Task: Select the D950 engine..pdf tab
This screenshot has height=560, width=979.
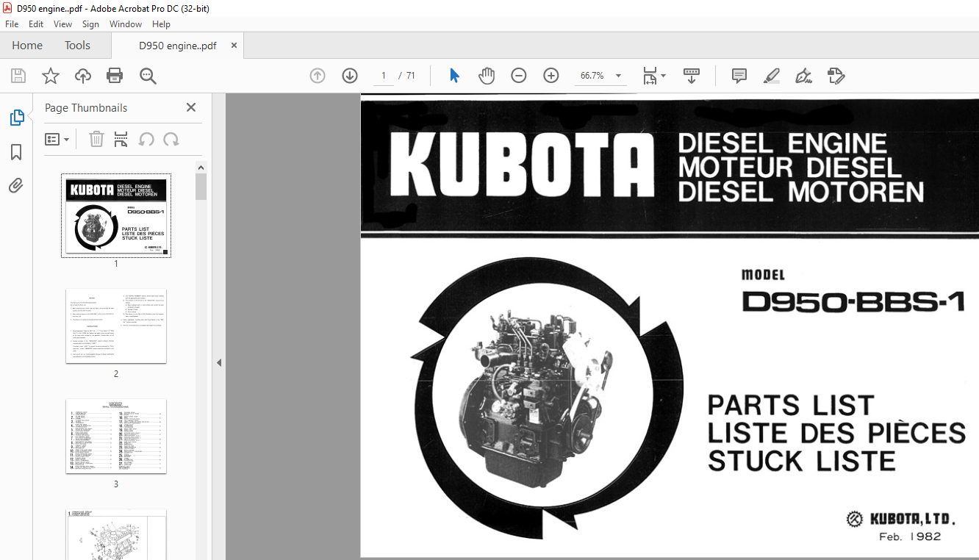Action: [177, 46]
